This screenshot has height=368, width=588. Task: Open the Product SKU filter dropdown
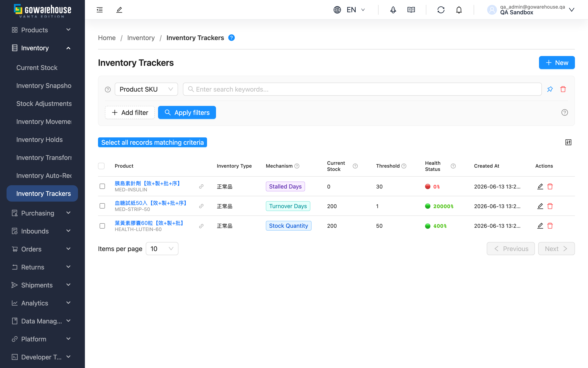146,89
